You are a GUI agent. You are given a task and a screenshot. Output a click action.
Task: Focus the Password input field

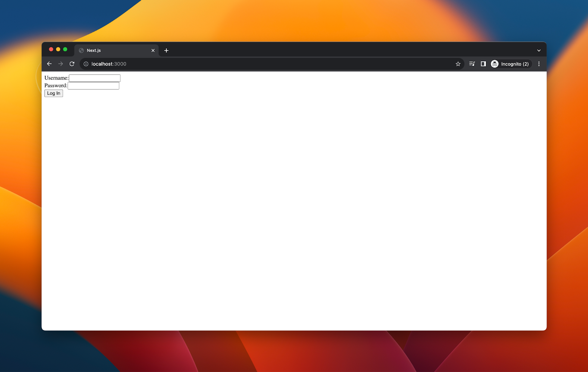(93, 86)
